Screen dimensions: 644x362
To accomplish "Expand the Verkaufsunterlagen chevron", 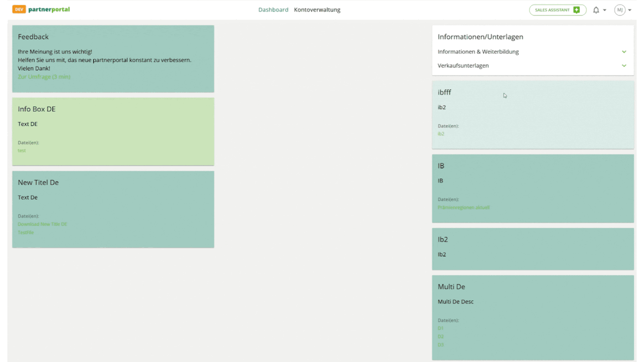I will (624, 66).
